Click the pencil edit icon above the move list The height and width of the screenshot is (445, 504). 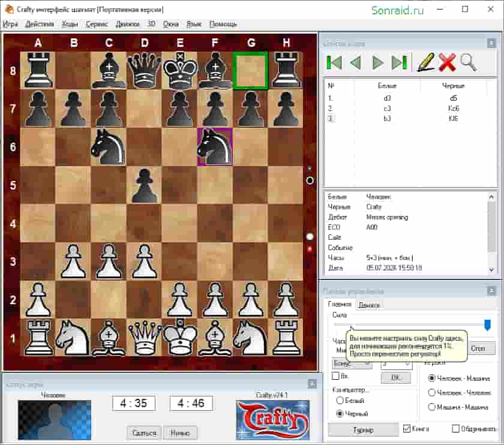click(x=425, y=62)
